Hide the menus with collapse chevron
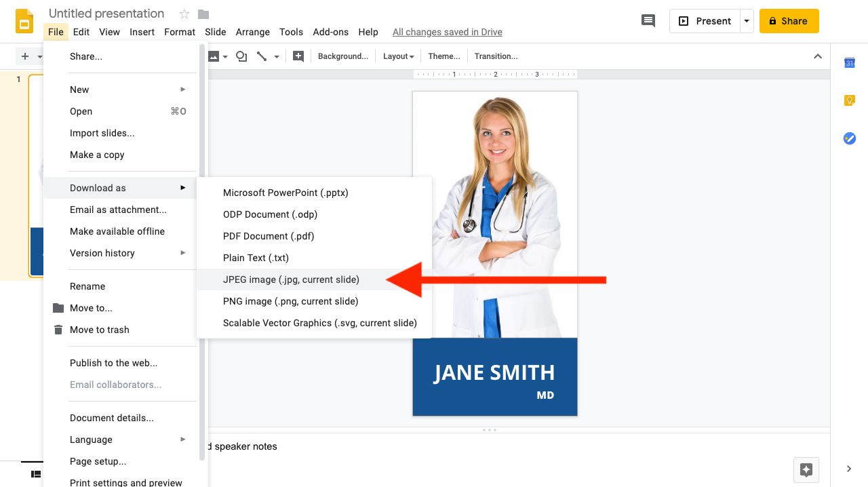The width and height of the screenshot is (868, 487). pos(818,56)
